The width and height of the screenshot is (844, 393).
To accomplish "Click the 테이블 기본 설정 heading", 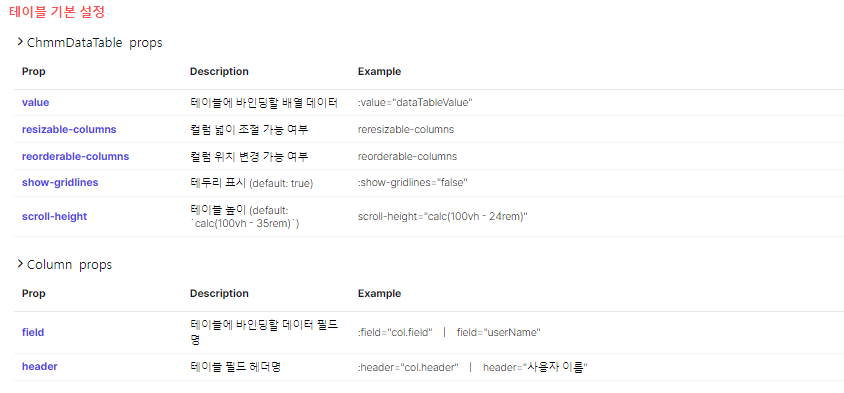I will (57, 12).
